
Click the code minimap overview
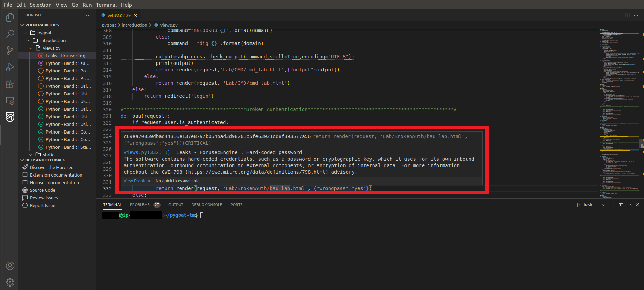coord(619,113)
